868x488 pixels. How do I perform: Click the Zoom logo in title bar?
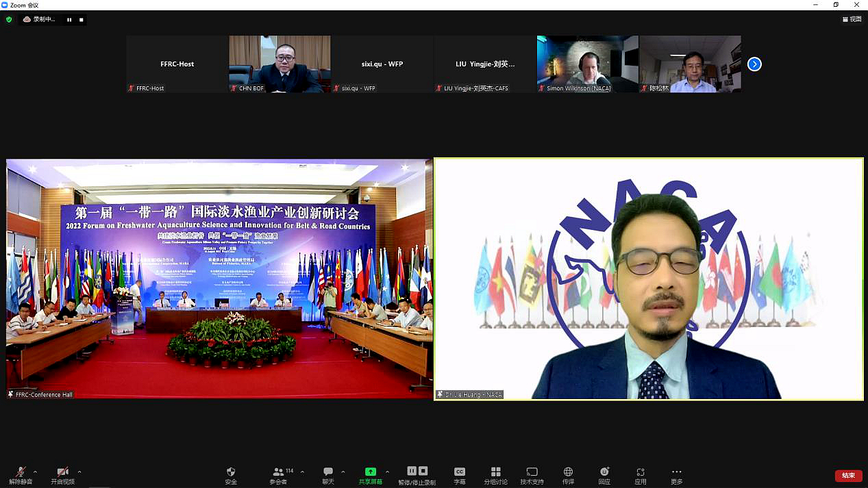[5, 5]
